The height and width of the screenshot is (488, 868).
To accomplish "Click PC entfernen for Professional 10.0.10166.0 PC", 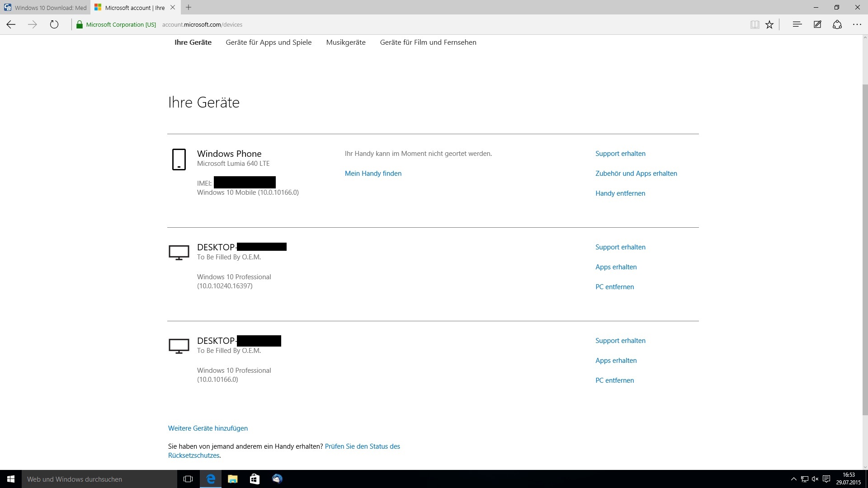I will pyautogui.click(x=614, y=380).
